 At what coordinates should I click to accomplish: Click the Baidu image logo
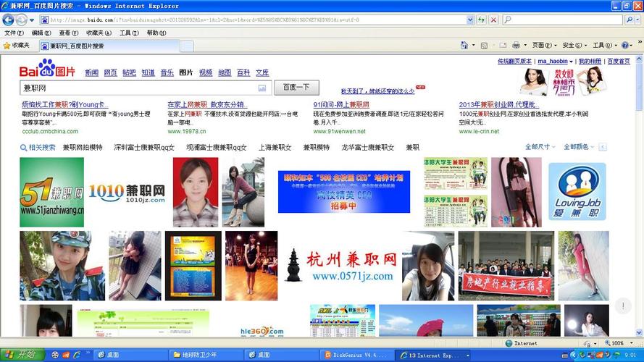(47, 70)
